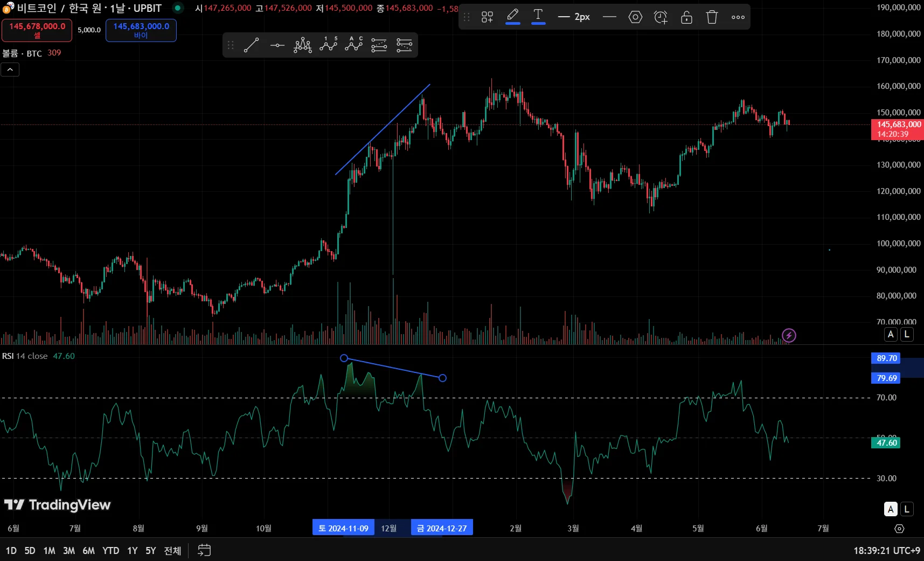Click the purple lightning quick-action icon
Viewport: 924px width, 561px height.
[x=789, y=336]
